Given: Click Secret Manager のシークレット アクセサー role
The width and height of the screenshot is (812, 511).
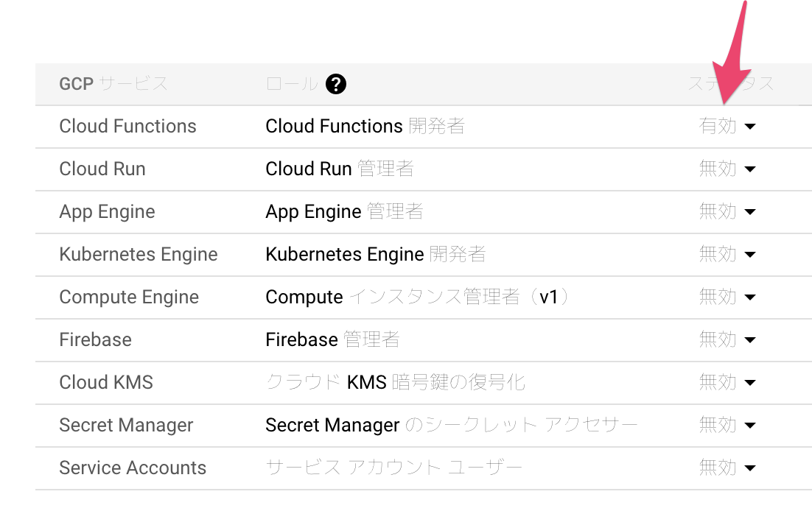Looking at the screenshot, I should coord(451,426).
